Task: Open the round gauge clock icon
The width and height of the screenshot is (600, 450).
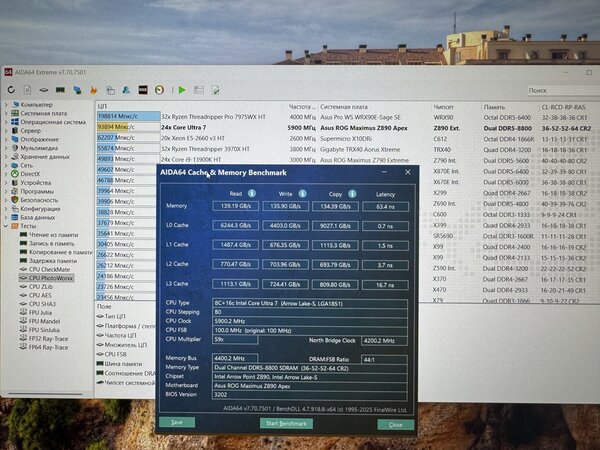Action: (160, 90)
